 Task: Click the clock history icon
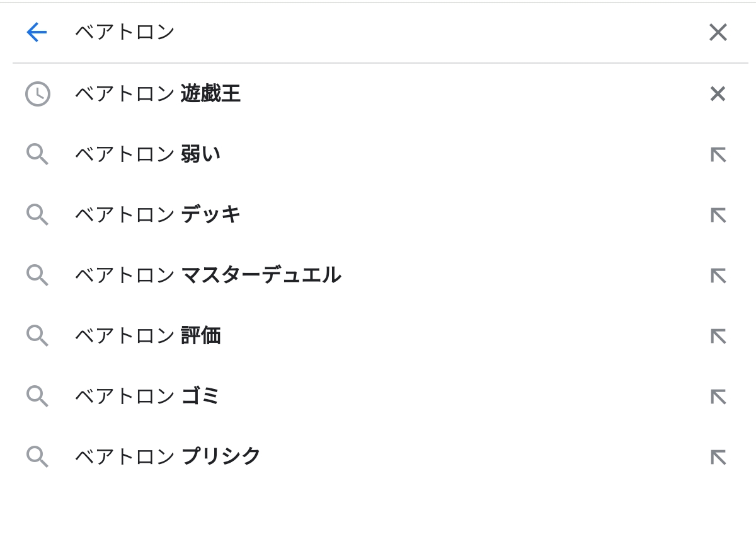(x=38, y=94)
